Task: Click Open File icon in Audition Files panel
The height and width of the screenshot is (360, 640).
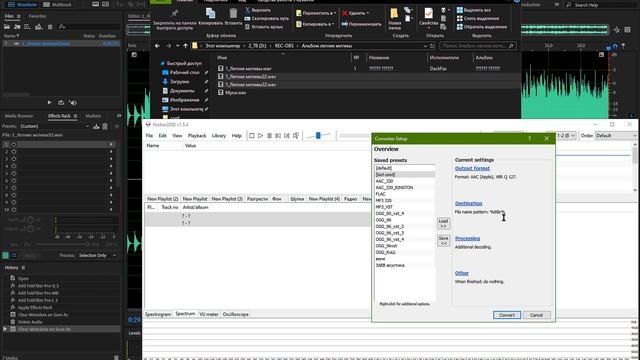Action: 7,27
